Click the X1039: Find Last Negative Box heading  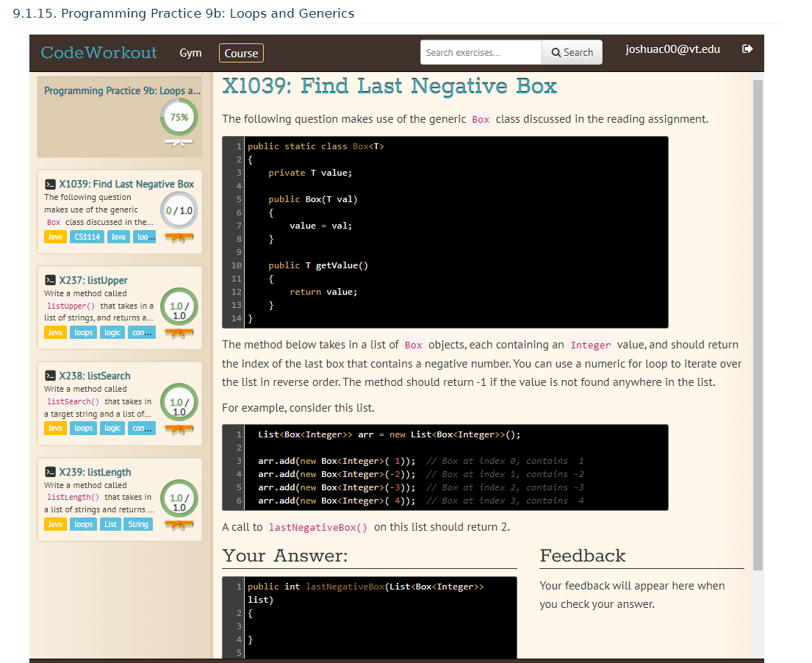pyautogui.click(x=389, y=86)
